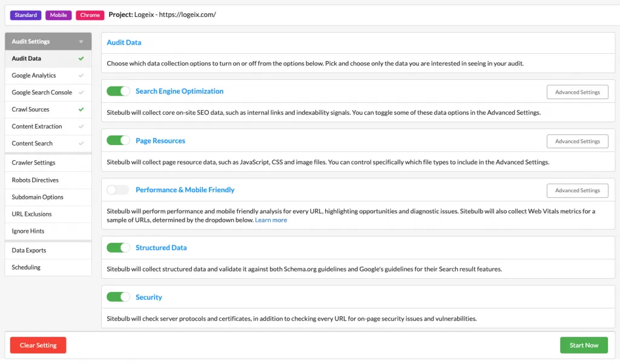Image resolution: width=620 pixels, height=364 pixels.
Task: Open Advanced Settings for Search Engine Optimization
Action: 577,91
